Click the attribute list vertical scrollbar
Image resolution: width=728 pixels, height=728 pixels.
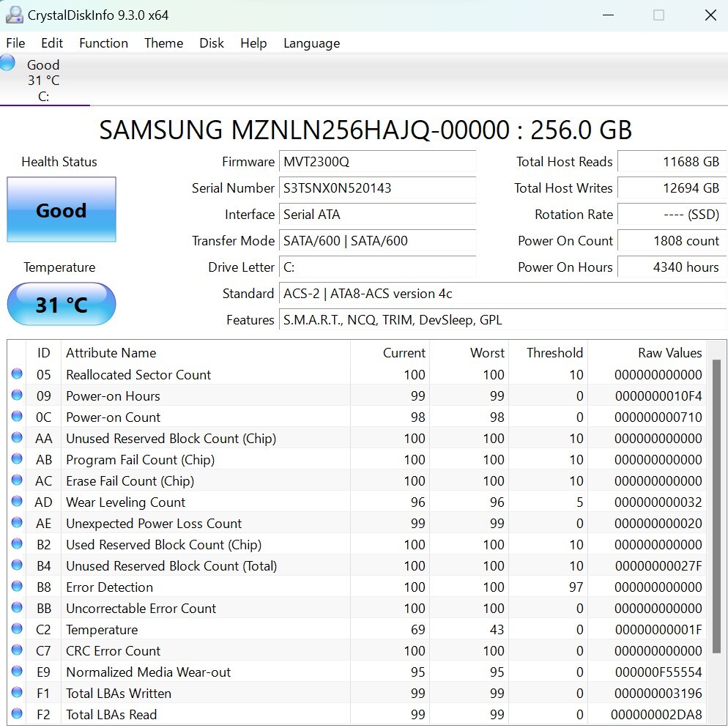(716, 505)
